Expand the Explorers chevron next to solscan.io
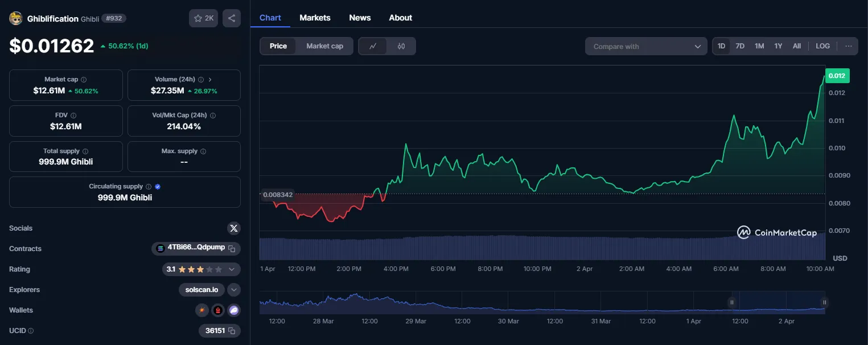The width and height of the screenshot is (868, 345). point(234,290)
